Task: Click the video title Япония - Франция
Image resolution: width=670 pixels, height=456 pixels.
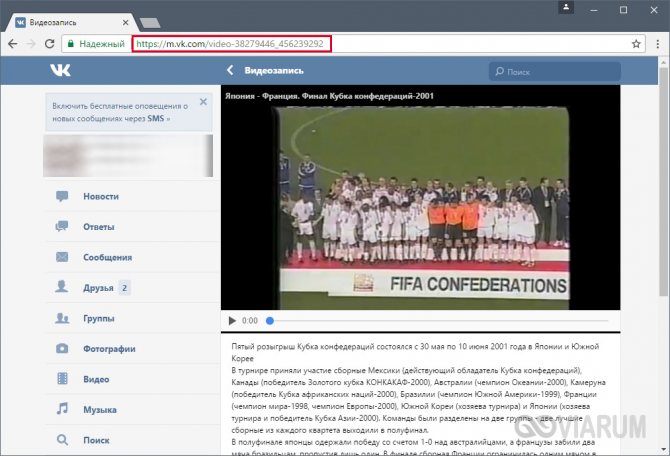Action: 329,96
